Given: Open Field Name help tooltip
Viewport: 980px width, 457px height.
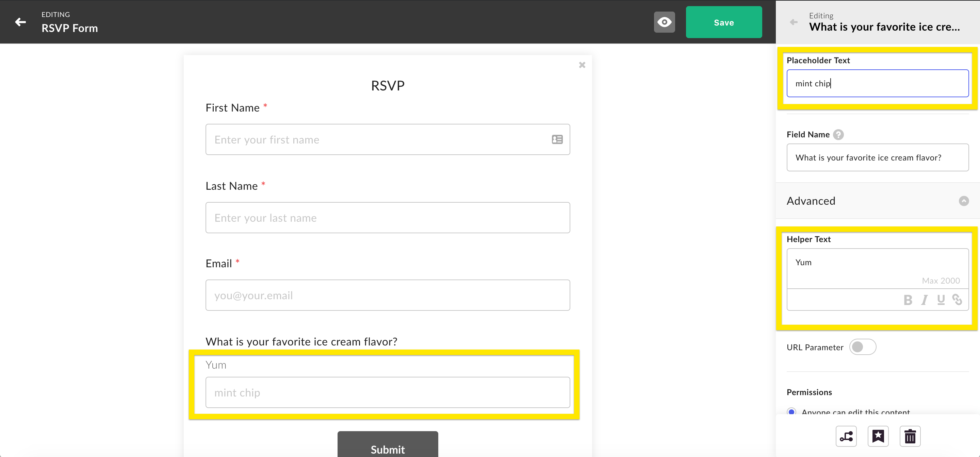Looking at the screenshot, I should (x=839, y=134).
